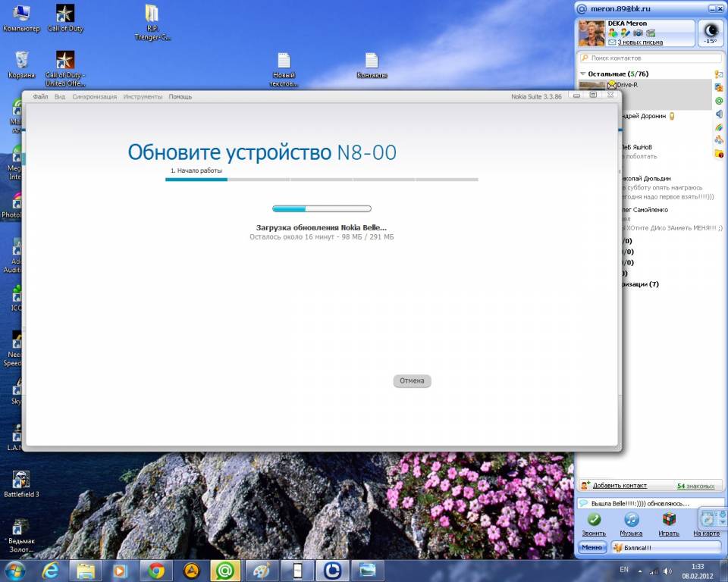The width and height of the screenshot is (728, 582).
Task: Click the Добавить контакт link
Action: (620, 486)
